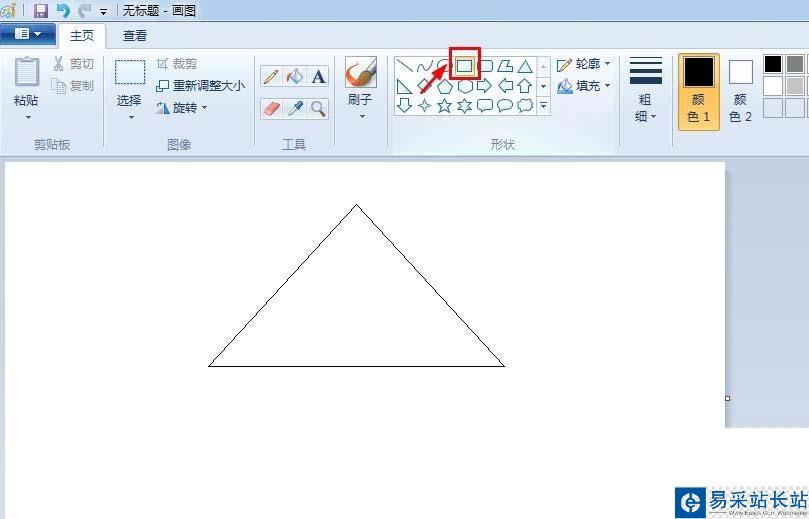809x519 pixels.
Task: Open the 旋转 (Rotate) dropdown
Action: 182,108
